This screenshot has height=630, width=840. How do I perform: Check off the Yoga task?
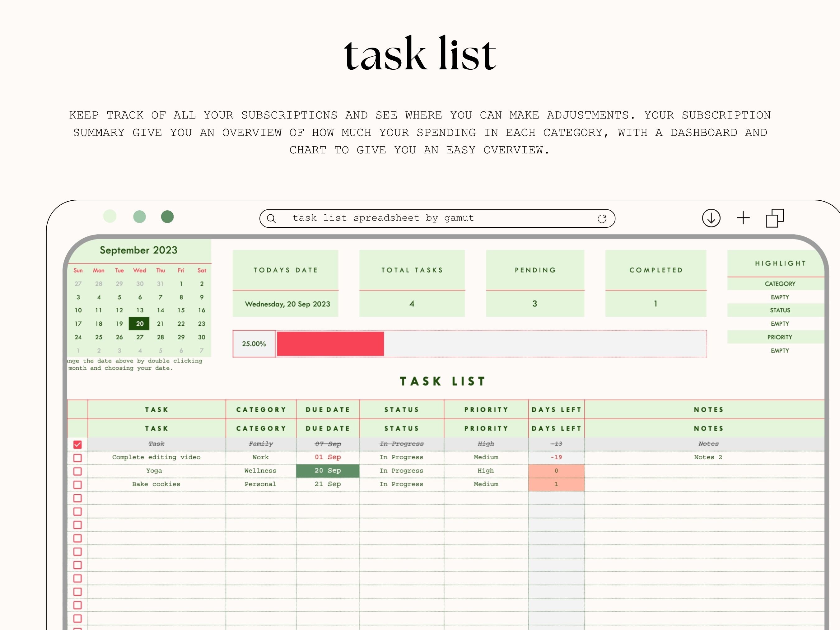78,471
